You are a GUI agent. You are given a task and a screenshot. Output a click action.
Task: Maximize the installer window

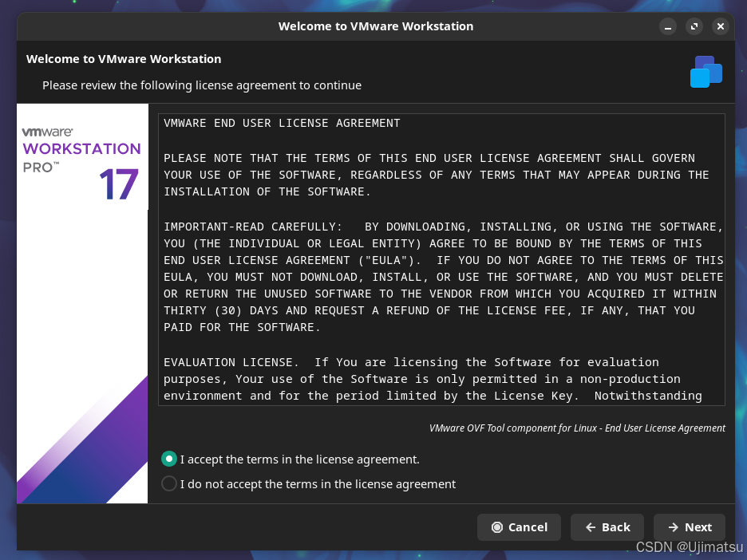tap(694, 26)
